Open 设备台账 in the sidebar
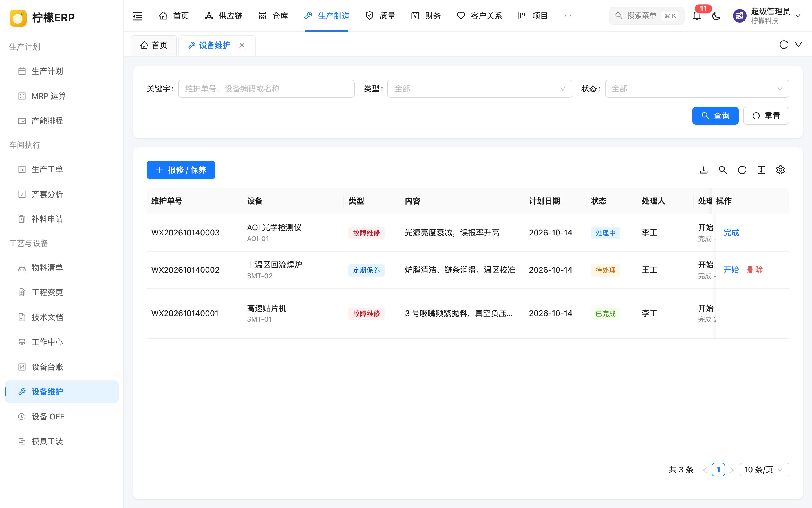The height and width of the screenshot is (508, 812). (62, 367)
